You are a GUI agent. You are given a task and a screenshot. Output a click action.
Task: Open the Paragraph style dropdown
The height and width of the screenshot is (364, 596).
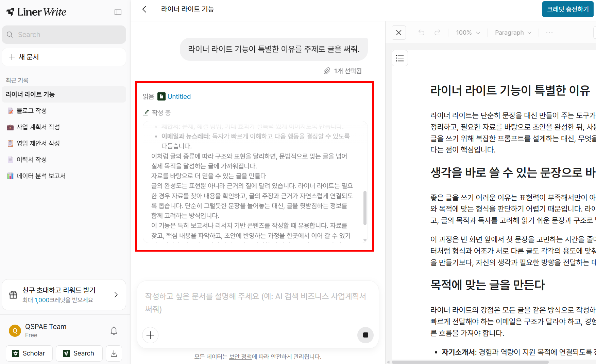click(513, 33)
